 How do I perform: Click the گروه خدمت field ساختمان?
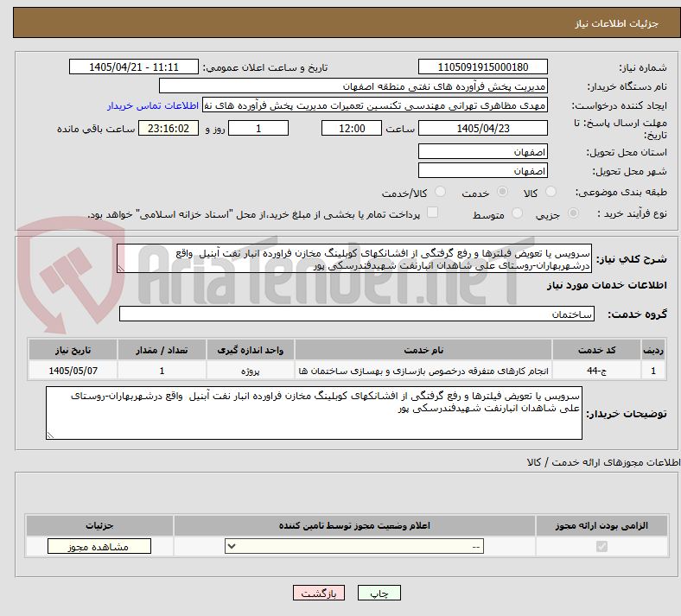click(357, 314)
